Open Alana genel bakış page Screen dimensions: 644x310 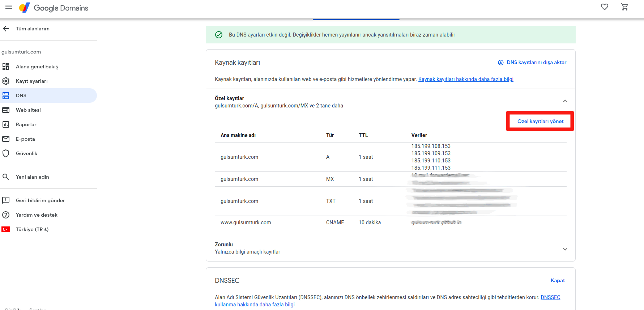click(x=37, y=67)
